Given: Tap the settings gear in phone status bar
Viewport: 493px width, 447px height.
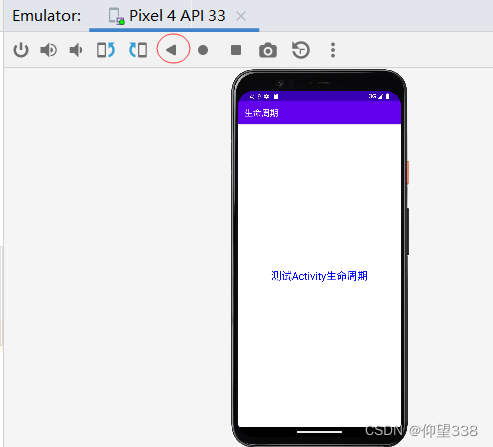Looking at the screenshot, I should tap(266, 97).
